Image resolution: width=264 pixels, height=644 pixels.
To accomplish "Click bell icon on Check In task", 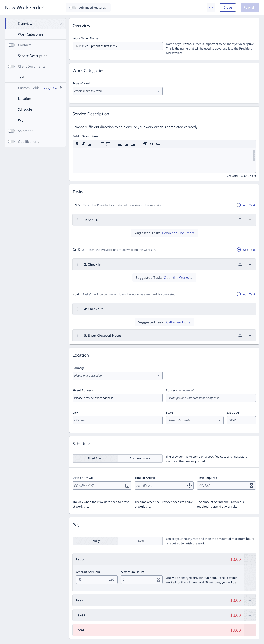I will coord(240,264).
